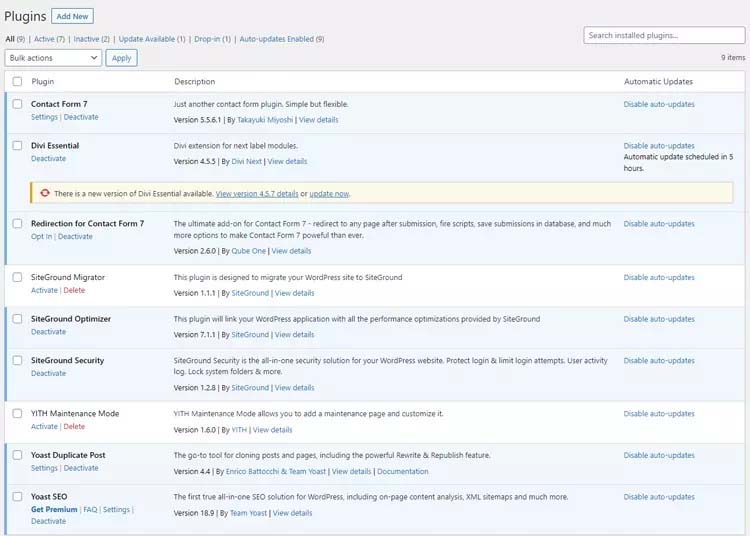
Task: View details for Contact Form 7
Action: pos(319,120)
